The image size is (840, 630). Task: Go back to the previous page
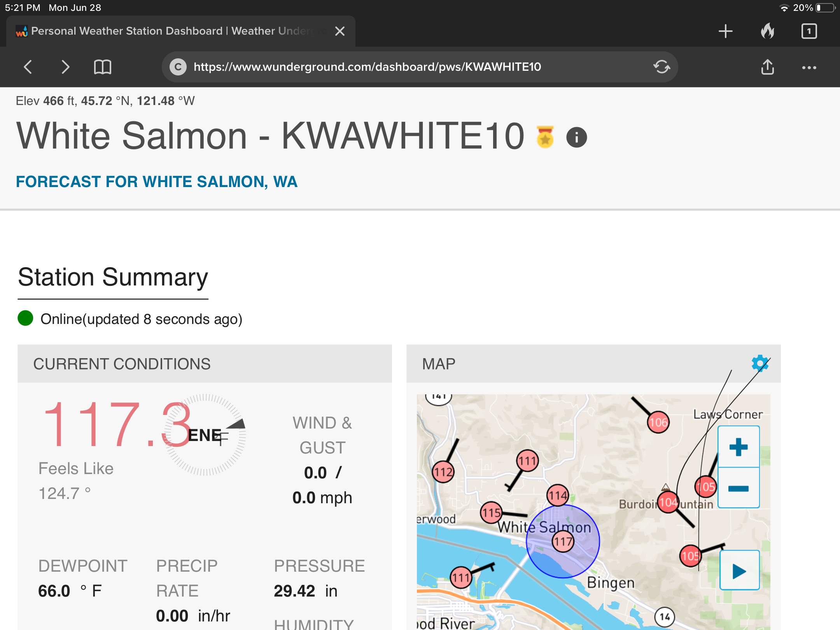(x=28, y=67)
